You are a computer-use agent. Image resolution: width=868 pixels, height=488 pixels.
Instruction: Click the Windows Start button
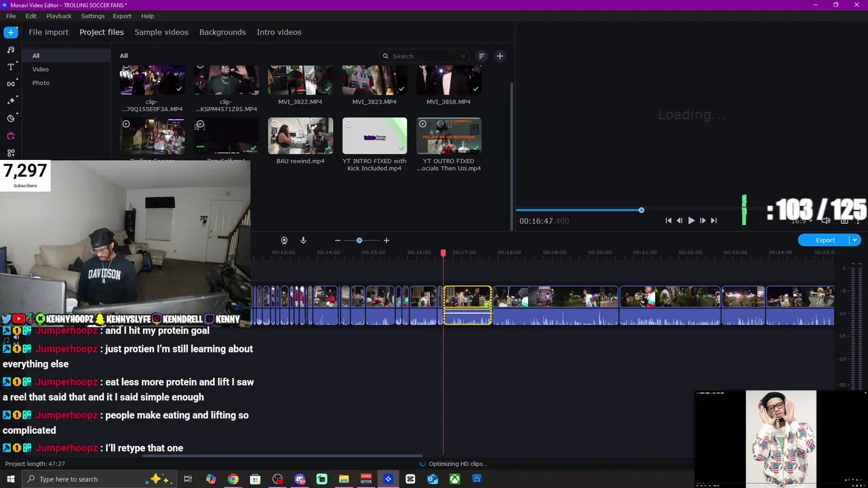(11, 479)
